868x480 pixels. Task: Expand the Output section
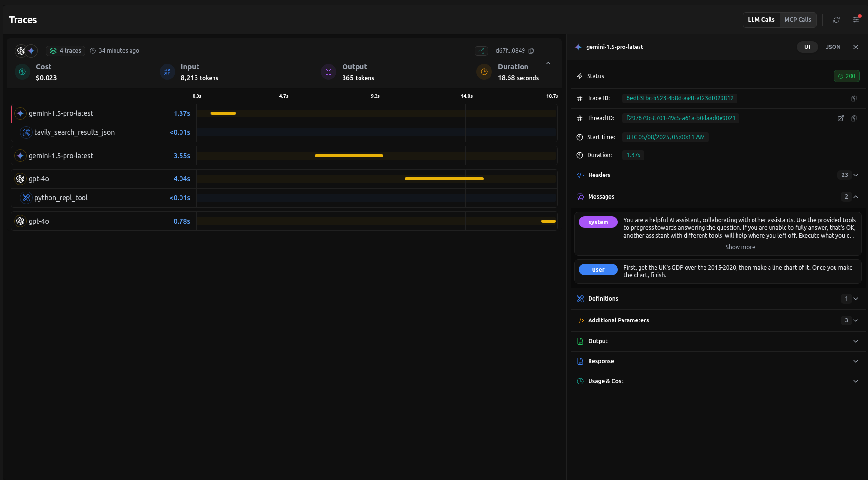[x=855, y=341]
